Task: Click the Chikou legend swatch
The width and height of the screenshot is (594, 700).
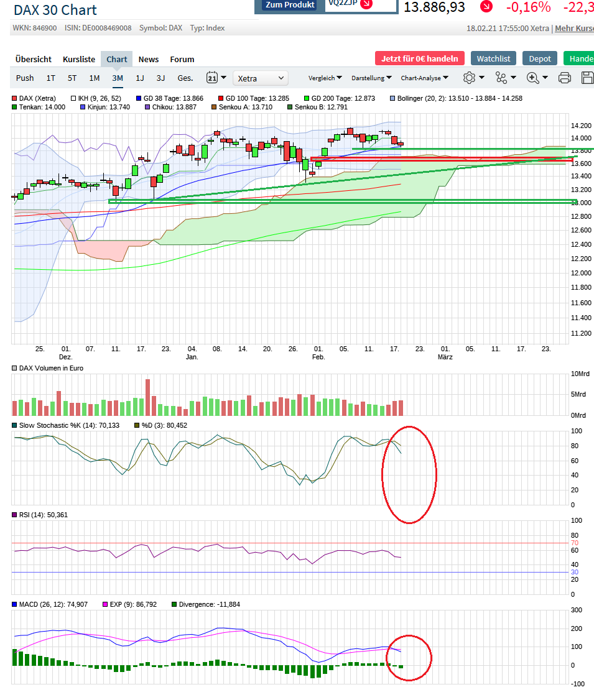Action: pos(147,107)
